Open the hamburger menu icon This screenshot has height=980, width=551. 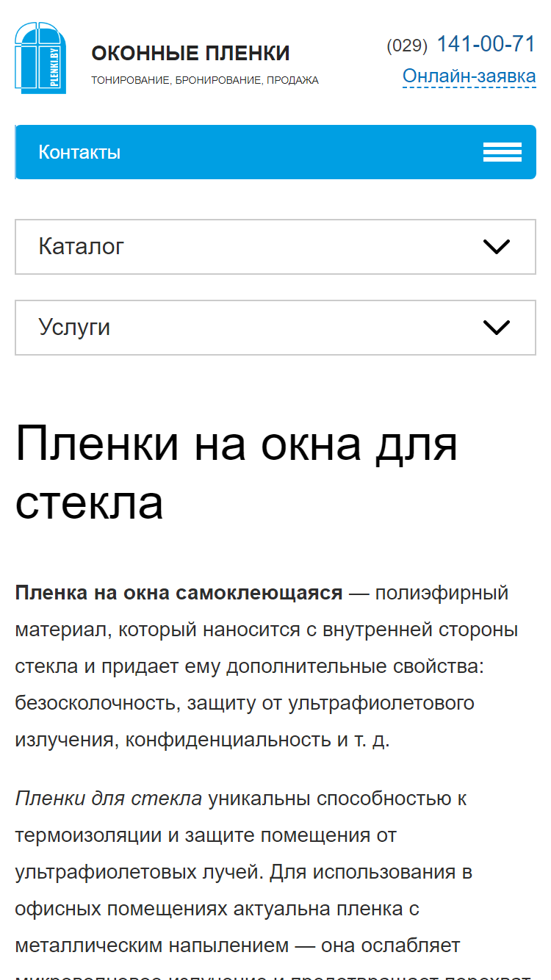[503, 152]
